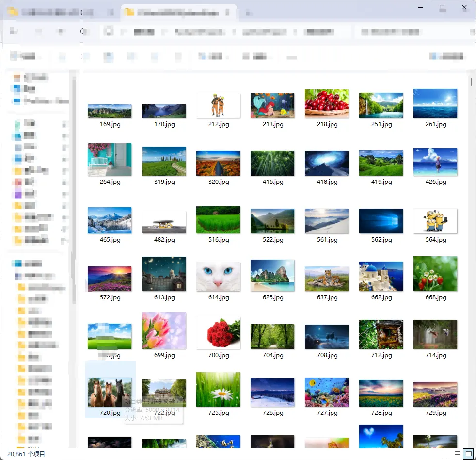The height and width of the screenshot is (460, 476).
Task: Select the autumn road thumbnail 320.jpg
Action: (x=218, y=163)
